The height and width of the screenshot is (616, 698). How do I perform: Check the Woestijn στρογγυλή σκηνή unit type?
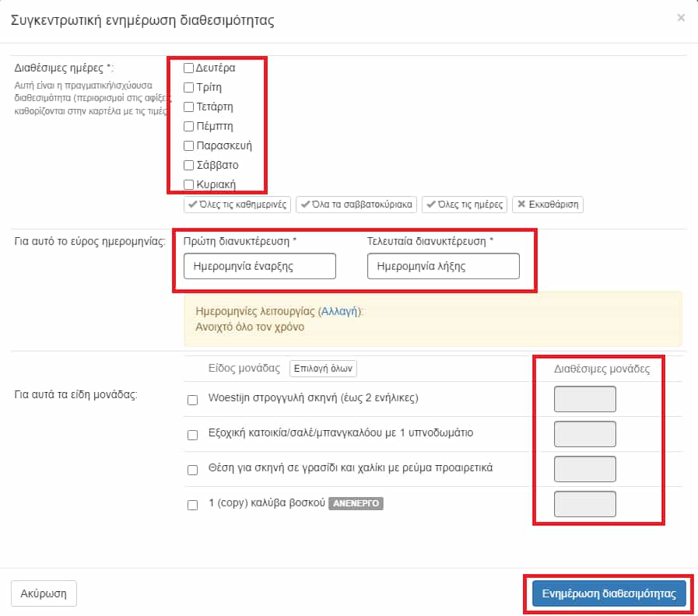[x=193, y=400]
